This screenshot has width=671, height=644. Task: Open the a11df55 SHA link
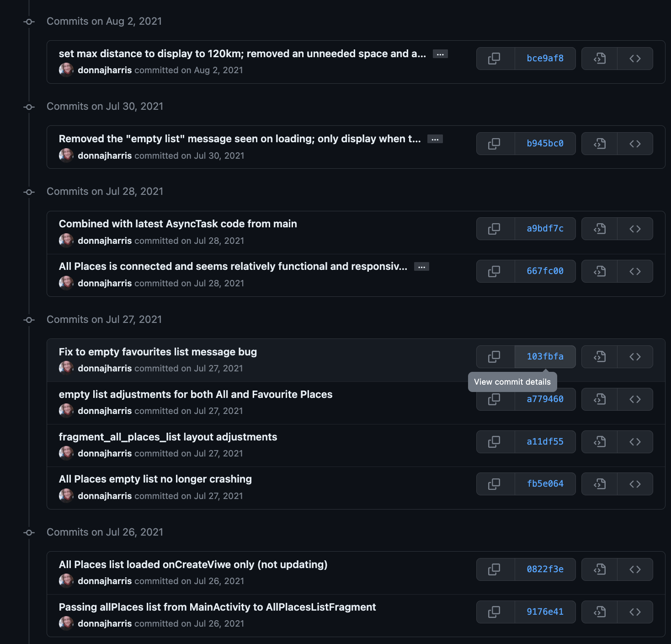point(545,441)
